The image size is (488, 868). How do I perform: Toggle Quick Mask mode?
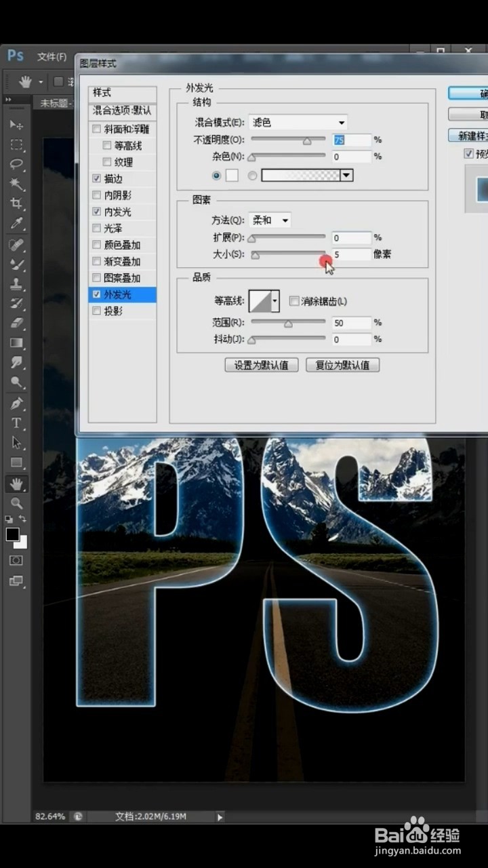point(17,561)
